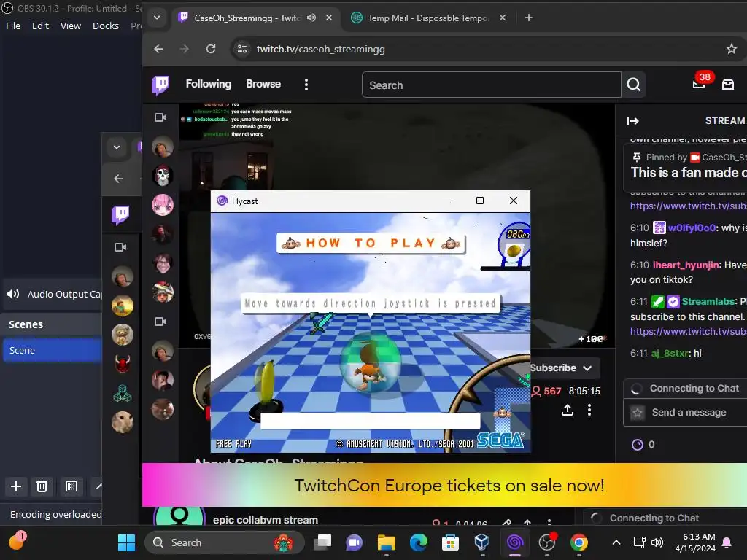747x560 pixels.
Task: Open the OBS View menu
Action: (71, 26)
